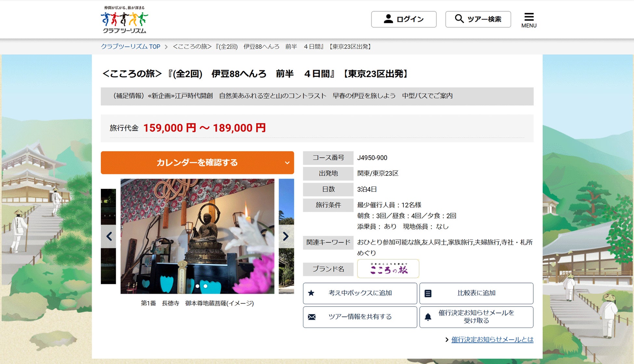Click 比較表に追加 button

point(476,293)
